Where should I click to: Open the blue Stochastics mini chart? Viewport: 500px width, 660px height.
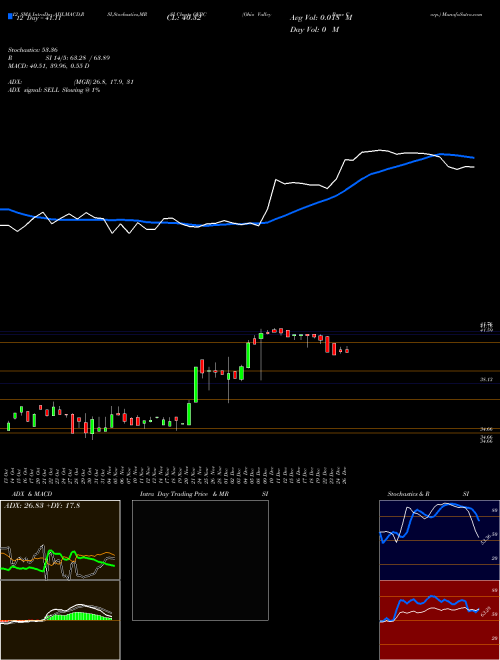pyautogui.click(x=439, y=540)
